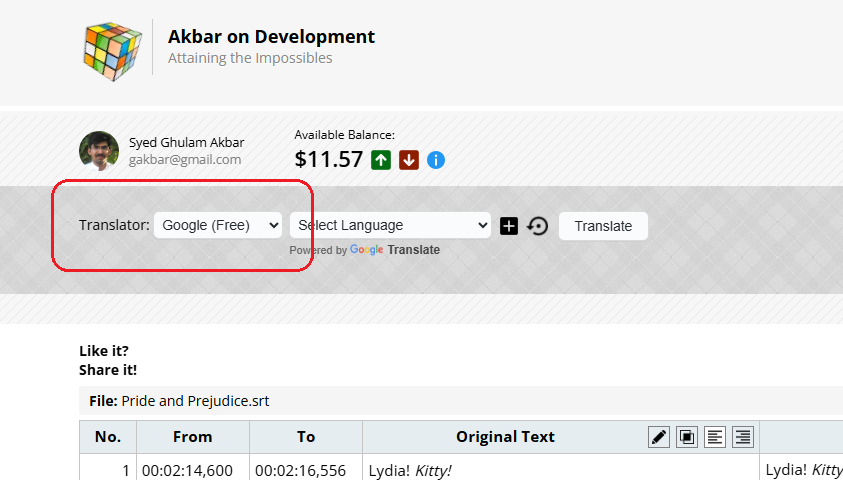Click the square frame icon in Original Text header
Image resolution: width=843 pixels, height=480 pixels.
[x=687, y=436]
